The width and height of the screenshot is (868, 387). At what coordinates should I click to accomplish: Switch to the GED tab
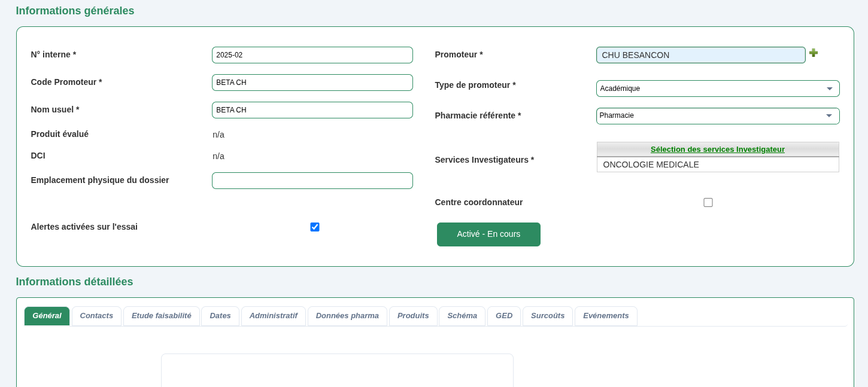click(504, 316)
